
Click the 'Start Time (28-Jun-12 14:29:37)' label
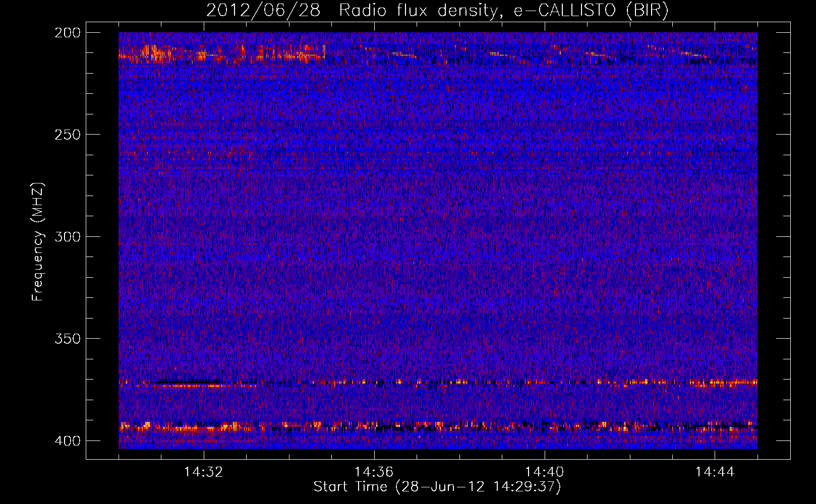(x=437, y=487)
